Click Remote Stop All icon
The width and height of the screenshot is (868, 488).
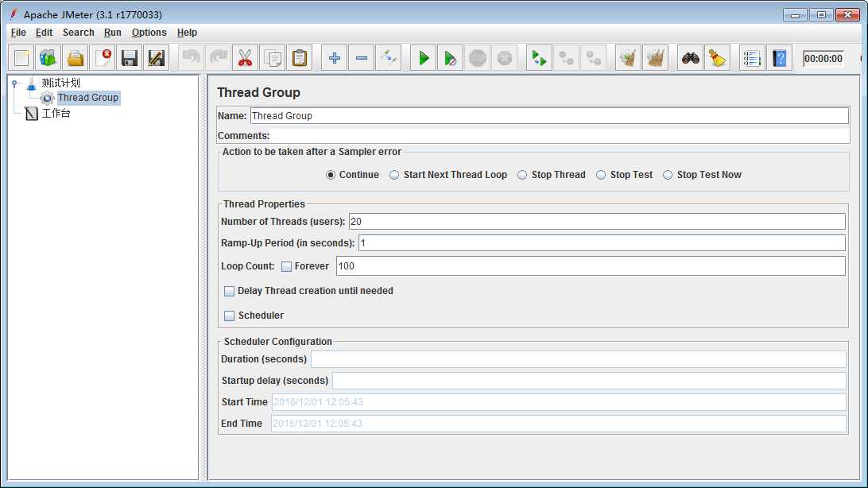[x=566, y=58]
